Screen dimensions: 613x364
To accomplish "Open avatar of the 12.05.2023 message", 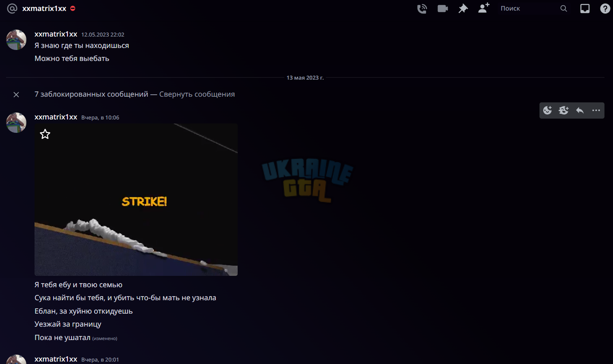I will point(16,40).
